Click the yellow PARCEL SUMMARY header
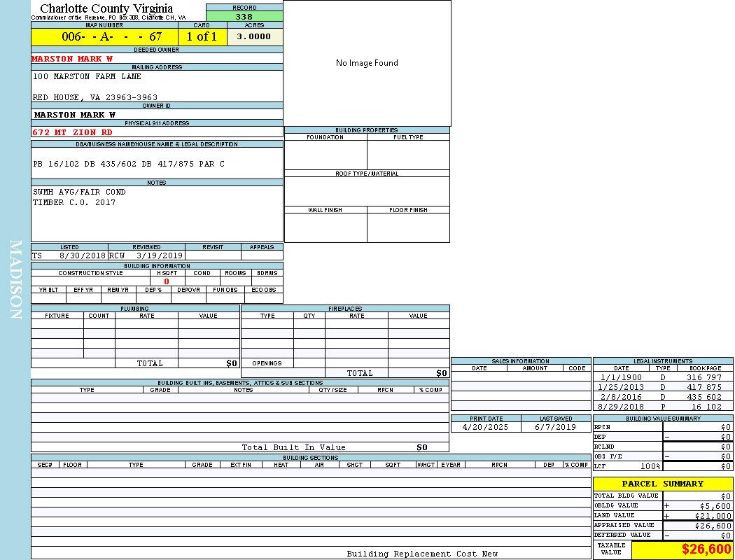The image size is (735, 560). (x=662, y=484)
